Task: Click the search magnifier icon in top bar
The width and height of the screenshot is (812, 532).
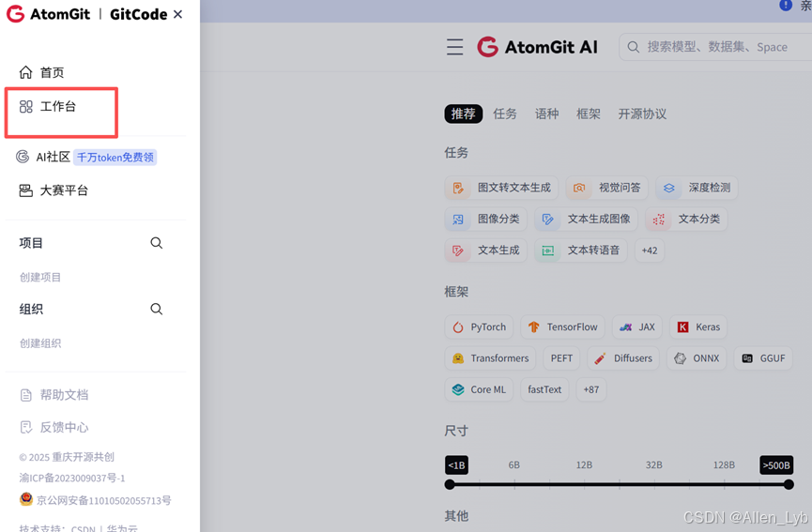Action: tap(633, 47)
